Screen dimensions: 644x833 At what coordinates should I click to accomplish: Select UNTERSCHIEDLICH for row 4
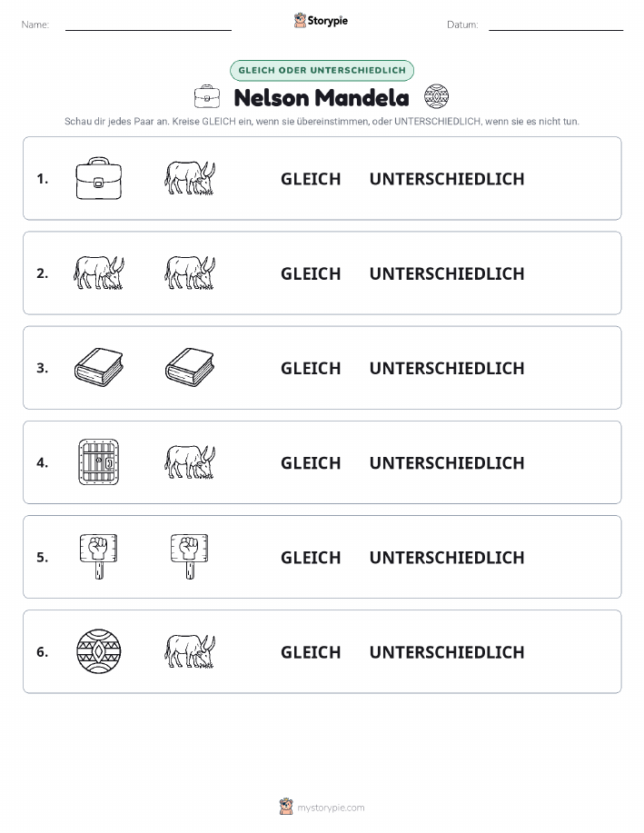447,462
